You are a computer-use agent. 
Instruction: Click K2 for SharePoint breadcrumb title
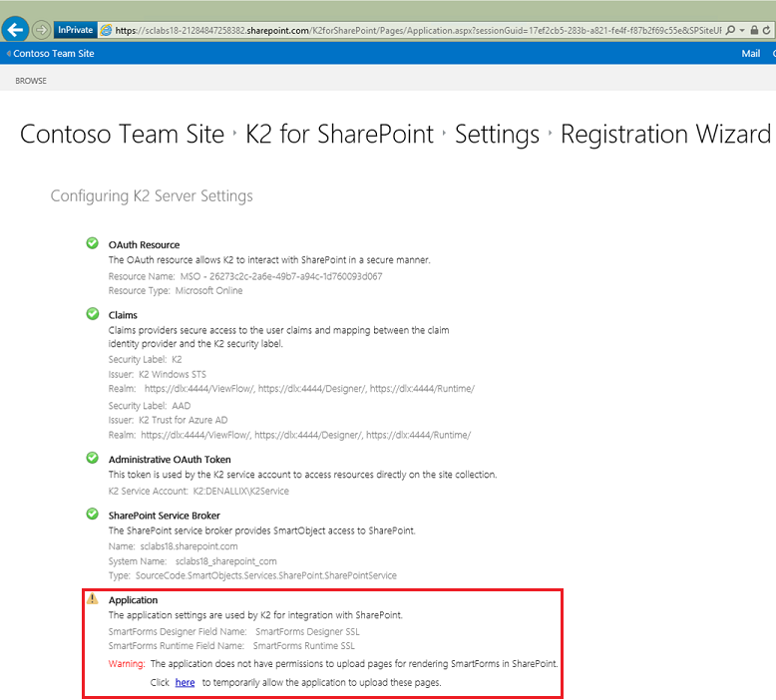pos(339,134)
